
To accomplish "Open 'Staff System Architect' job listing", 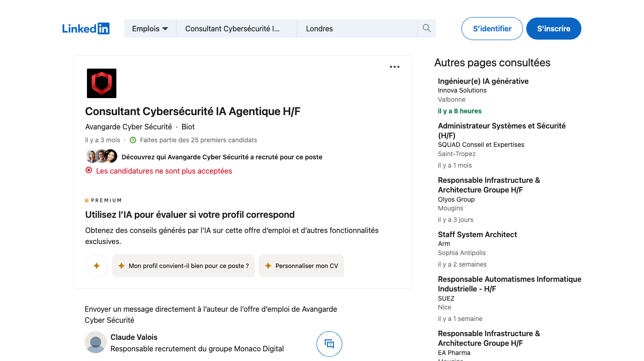I will (x=477, y=234).
